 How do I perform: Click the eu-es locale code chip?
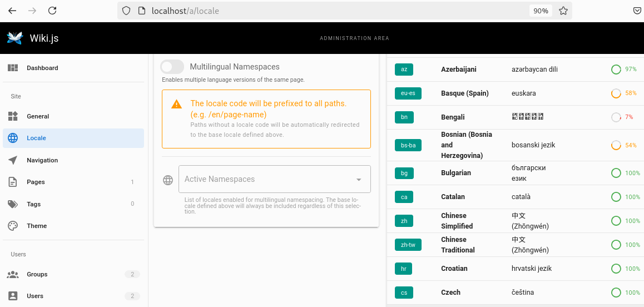(x=408, y=93)
